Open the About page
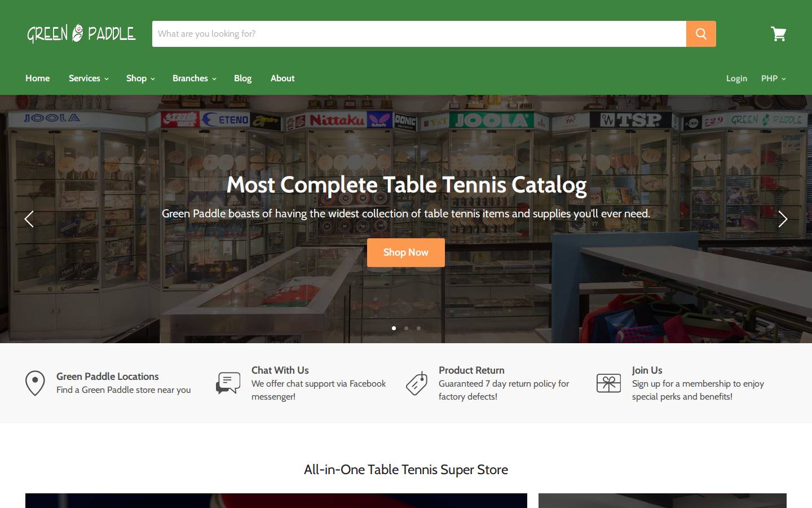Image resolution: width=812 pixels, height=508 pixels. pyautogui.click(x=283, y=78)
